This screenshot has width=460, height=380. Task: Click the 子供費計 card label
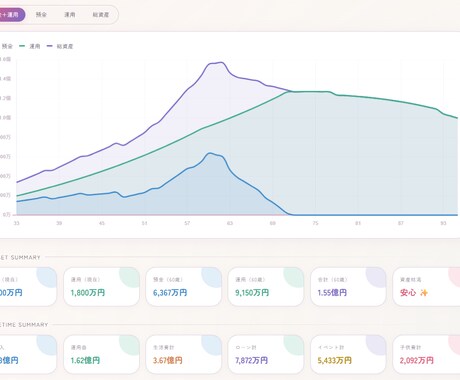[411, 347]
